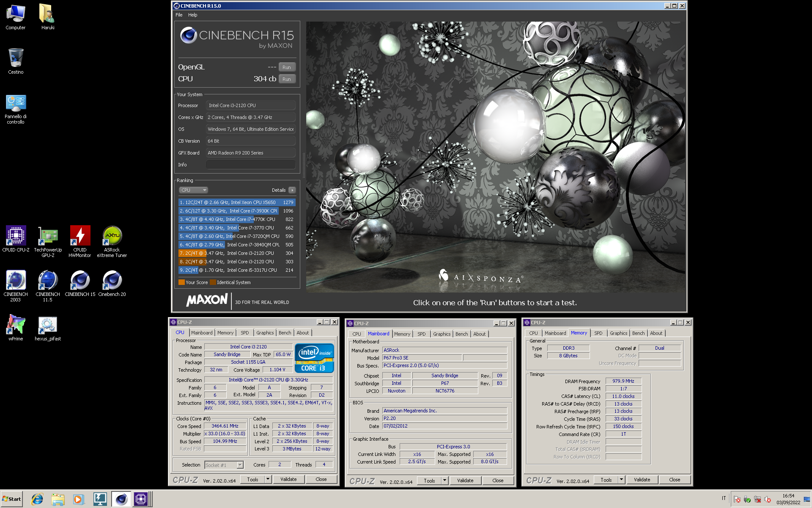Click the DRAM Frequency value 979.9 MHz
The width and height of the screenshot is (812, 508).
point(623,381)
